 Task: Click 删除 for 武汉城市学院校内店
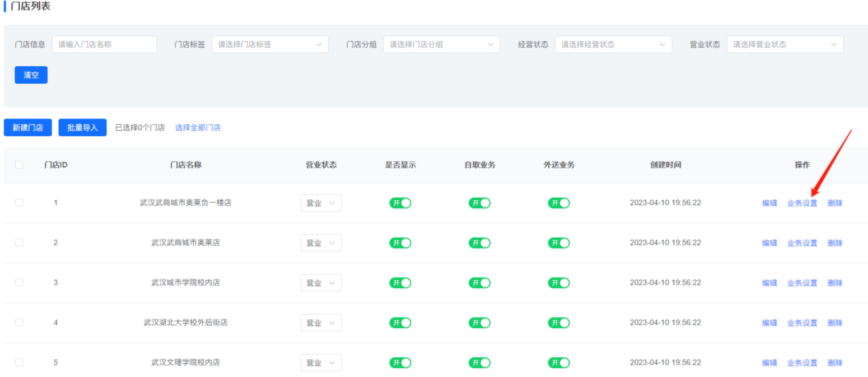835,283
